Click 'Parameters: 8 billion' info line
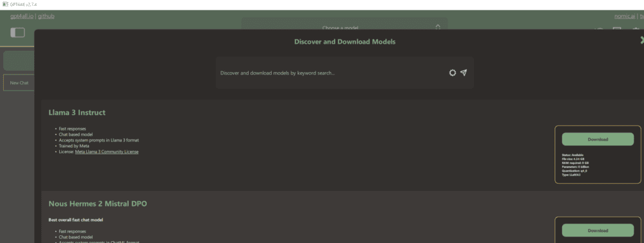The height and width of the screenshot is (243, 644). (575, 166)
